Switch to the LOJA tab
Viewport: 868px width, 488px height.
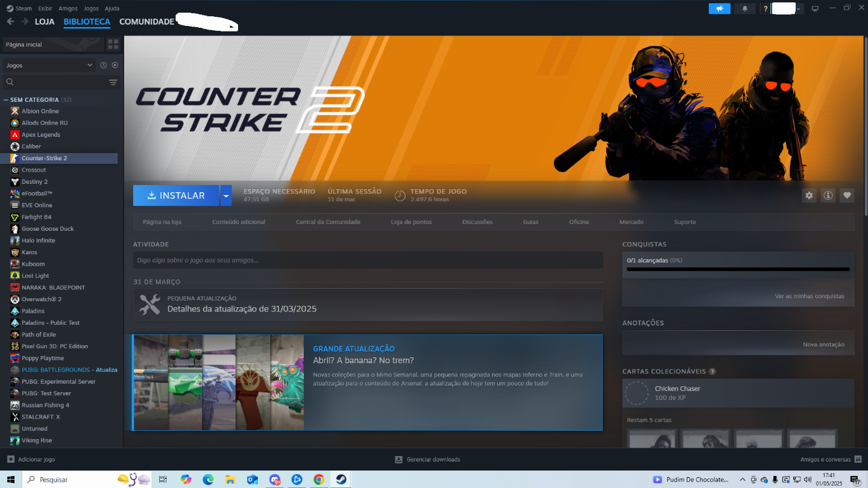(x=45, y=22)
